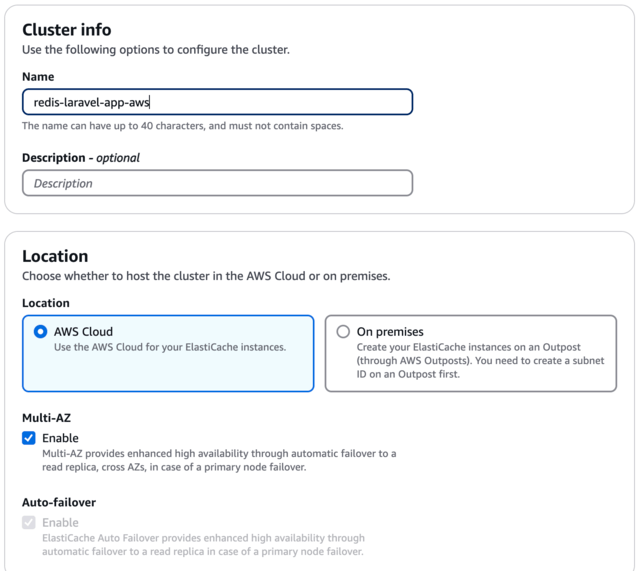The height and width of the screenshot is (571, 640).
Task: Select the AWS Cloud radio button
Action: (x=40, y=331)
